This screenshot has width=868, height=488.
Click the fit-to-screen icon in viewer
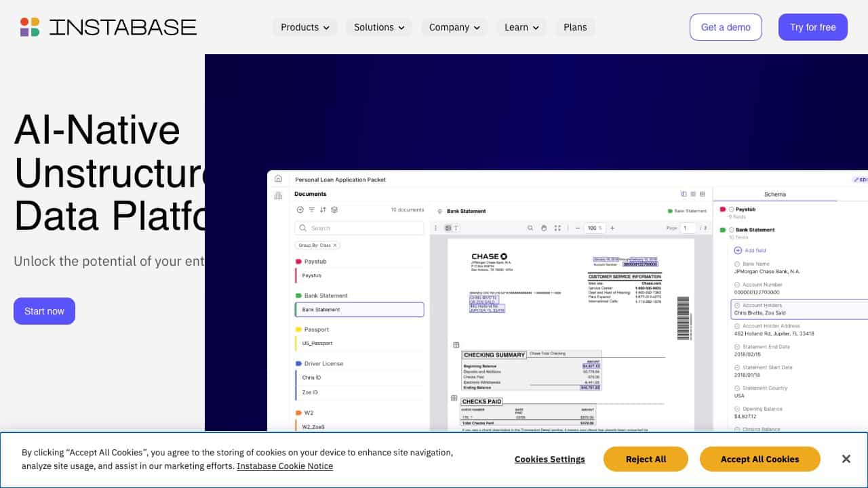tap(557, 228)
